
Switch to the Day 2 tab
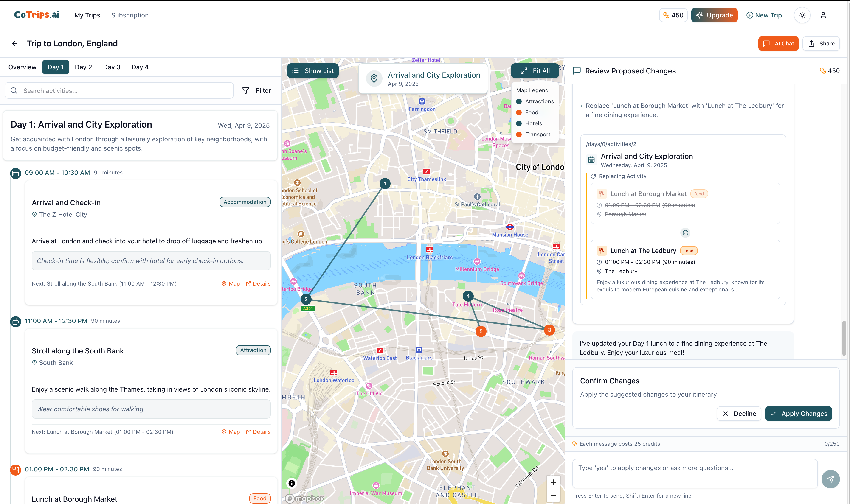point(83,67)
